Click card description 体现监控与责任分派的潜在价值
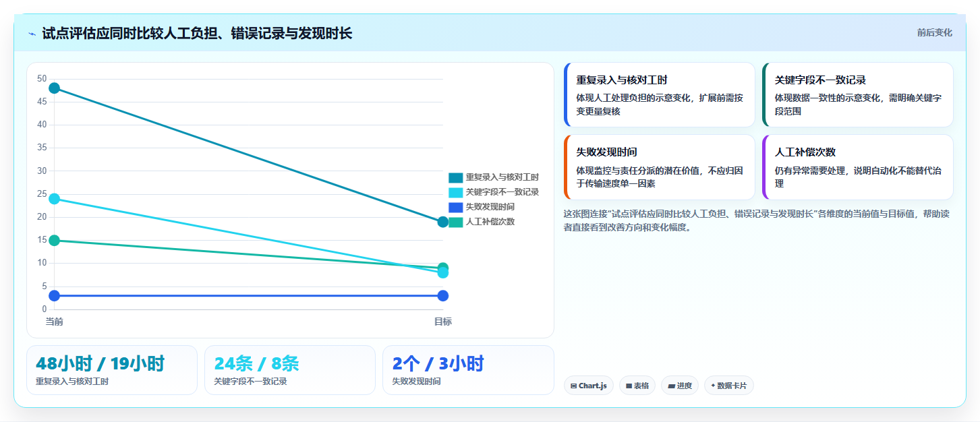This screenshot has height=422, width=980. click(660, 177)
